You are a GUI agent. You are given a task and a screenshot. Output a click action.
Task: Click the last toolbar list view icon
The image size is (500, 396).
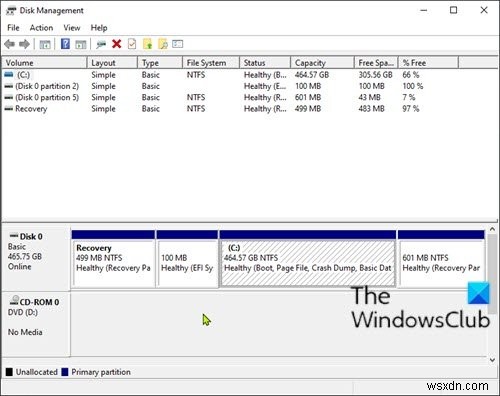pyautogui.click(x=178, y=44)
